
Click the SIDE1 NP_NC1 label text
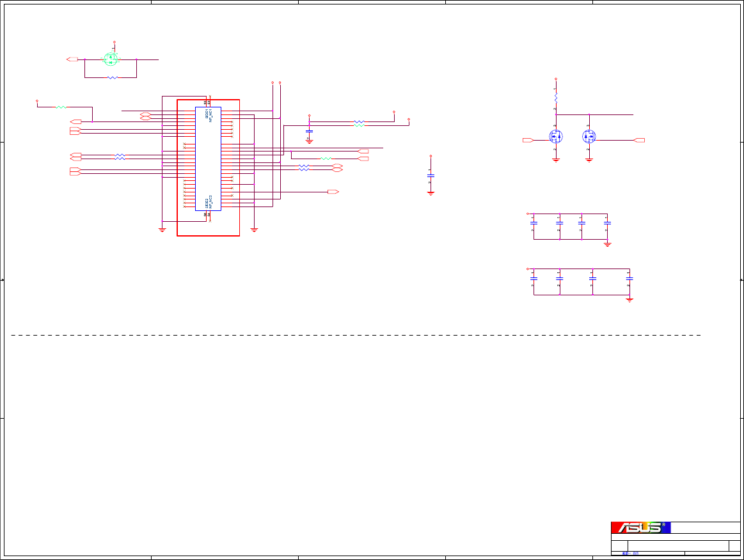tap(209, 116)
